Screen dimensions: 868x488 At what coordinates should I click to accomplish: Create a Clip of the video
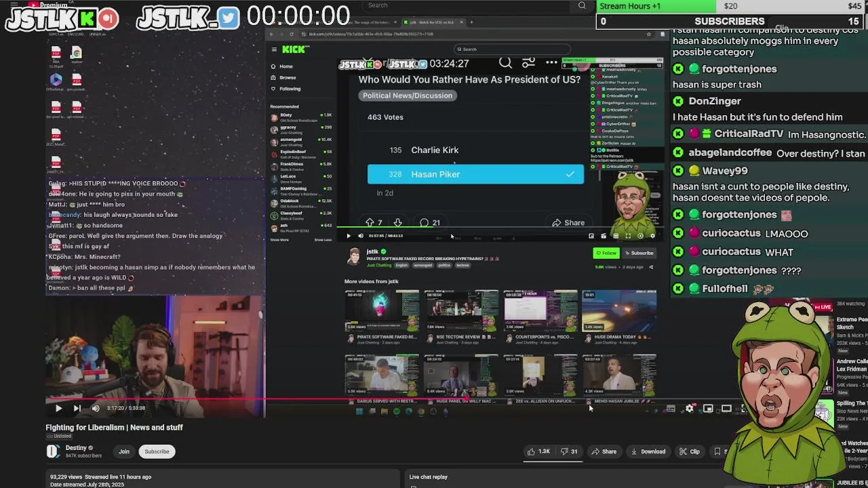click(689, 451)
